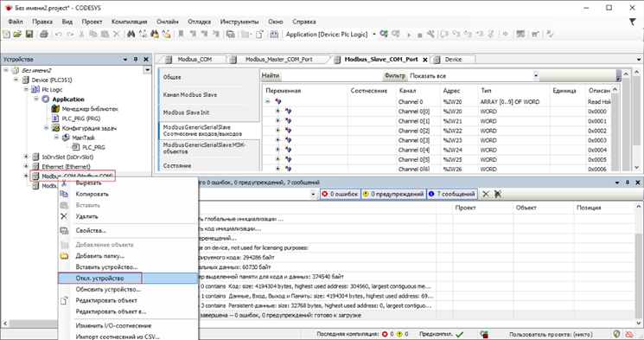Clear messages with the X icon
Viewport: 644px width, 340px height.
coord(486,194)
